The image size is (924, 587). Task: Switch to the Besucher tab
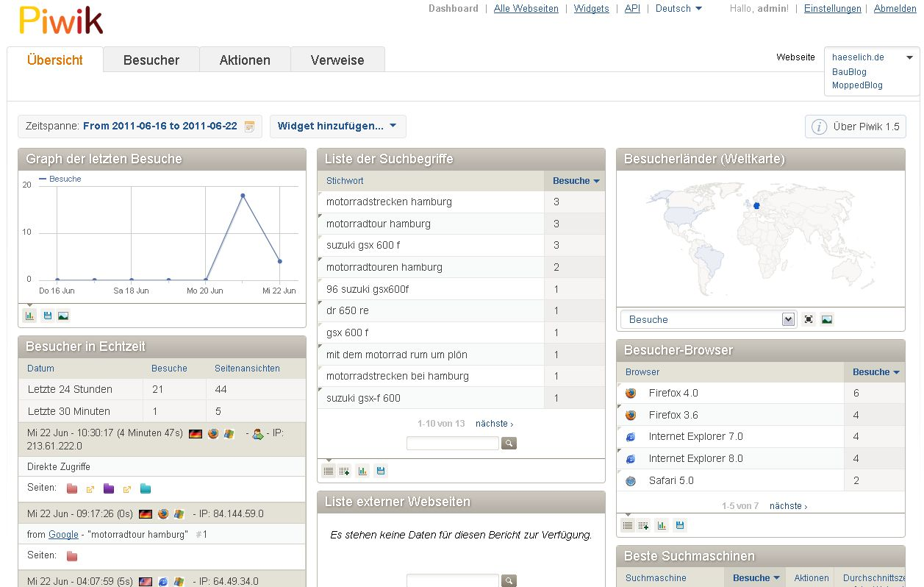151,60
